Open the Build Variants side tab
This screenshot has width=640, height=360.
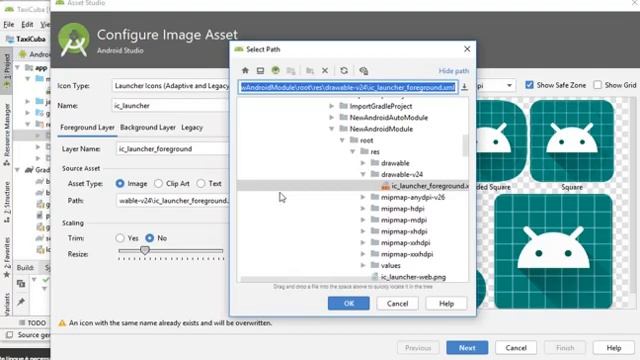coord(7,304)
